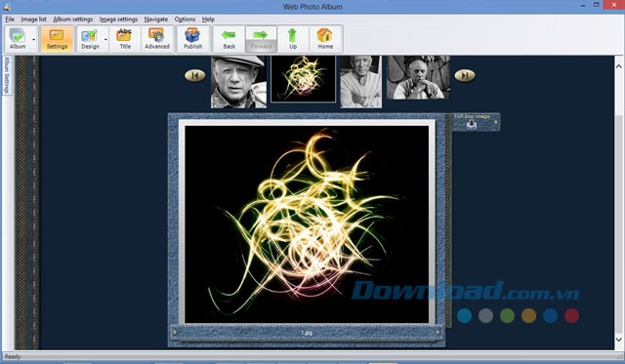Click the Full size image download icon
The width and height of the screenshot is (625, 364).
pyautogui.click(x=472, y=125)
